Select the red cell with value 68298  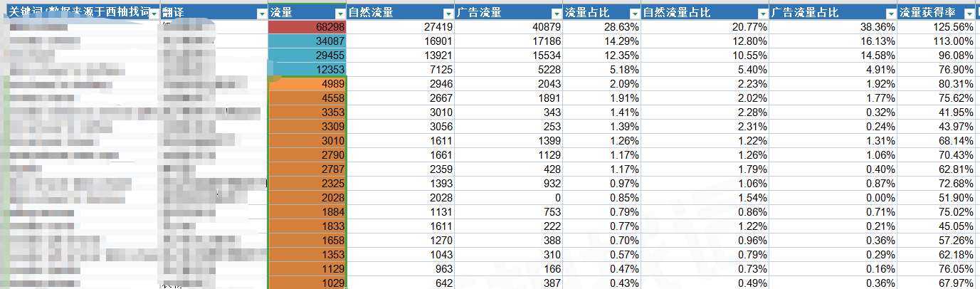click(x=307, y=26)
